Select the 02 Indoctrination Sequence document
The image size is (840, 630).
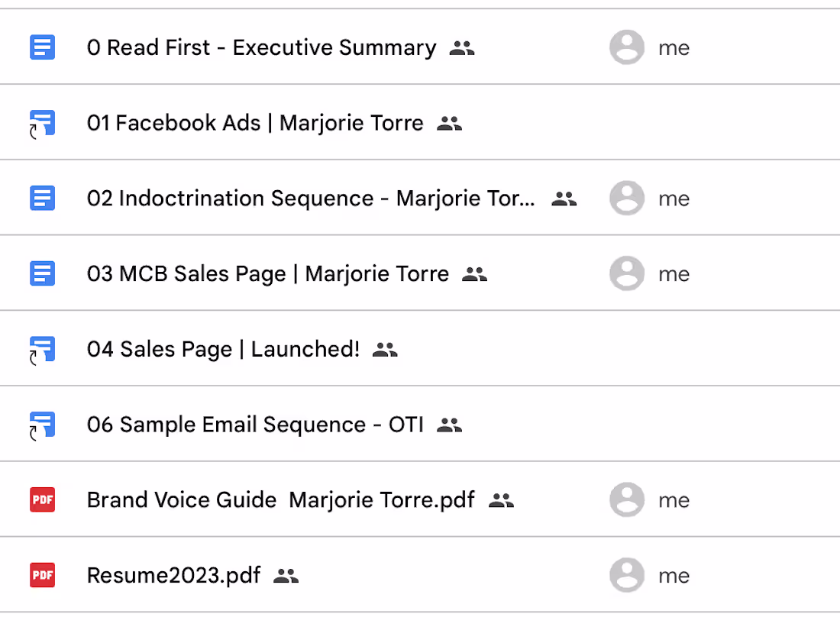pos(311,199)
